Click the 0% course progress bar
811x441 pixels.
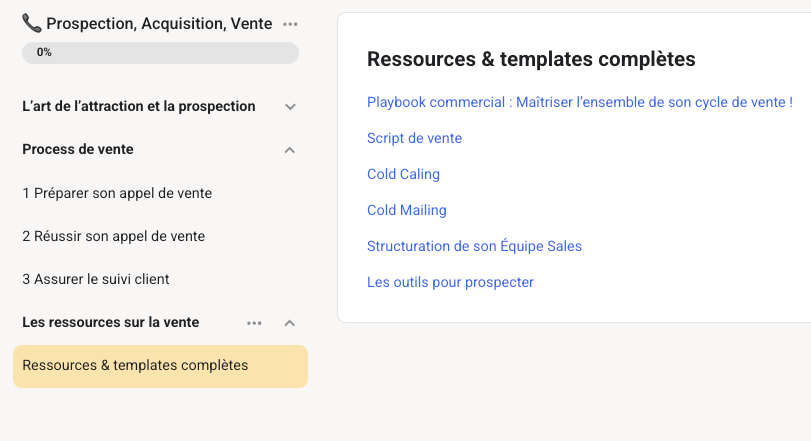click(x=160, y=53)
